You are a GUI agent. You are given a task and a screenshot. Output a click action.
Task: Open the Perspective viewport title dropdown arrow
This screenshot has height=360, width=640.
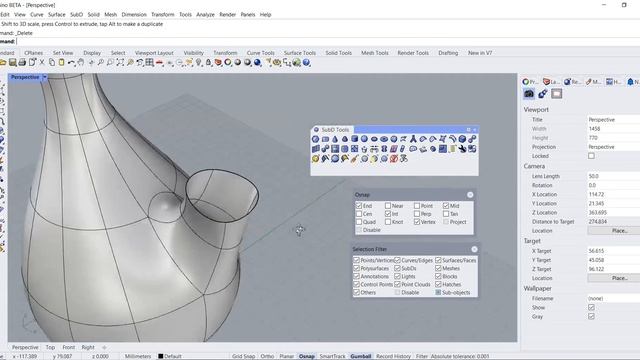(x=45, y=77)
